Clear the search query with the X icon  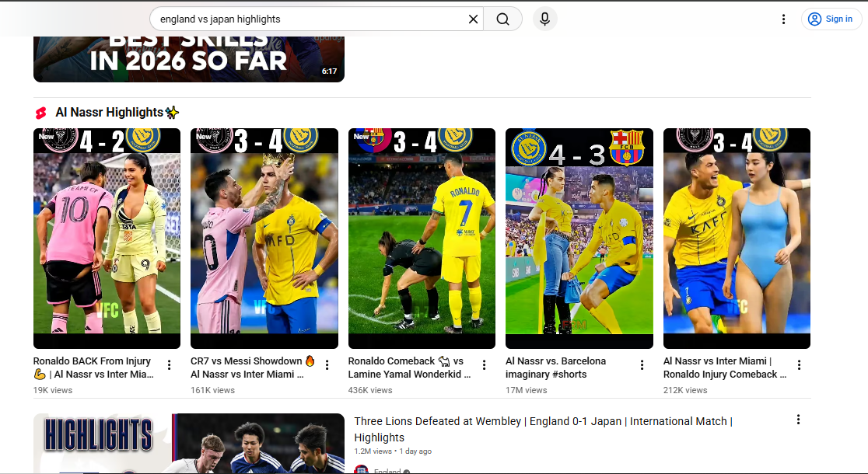pyautogui.click(x=473, y=19)
